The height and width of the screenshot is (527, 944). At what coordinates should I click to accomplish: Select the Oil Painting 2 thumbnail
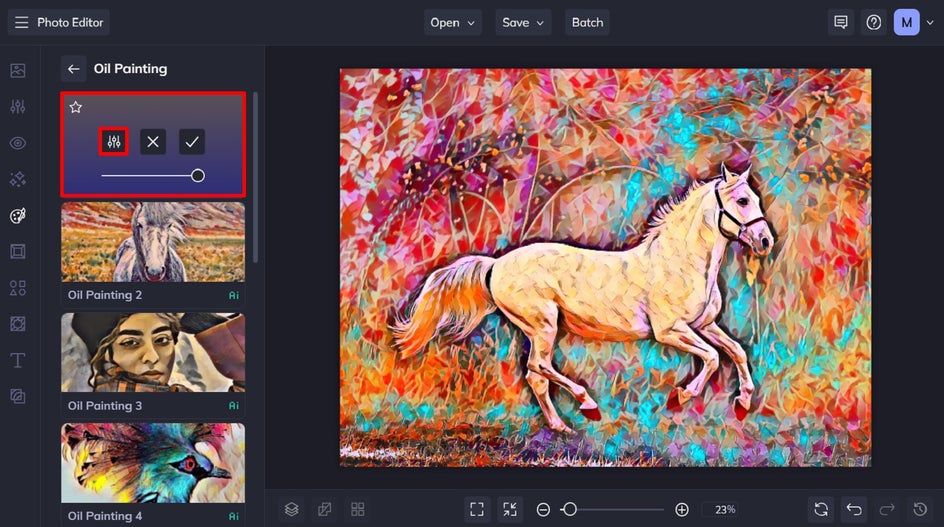click(x=153, y=242)
